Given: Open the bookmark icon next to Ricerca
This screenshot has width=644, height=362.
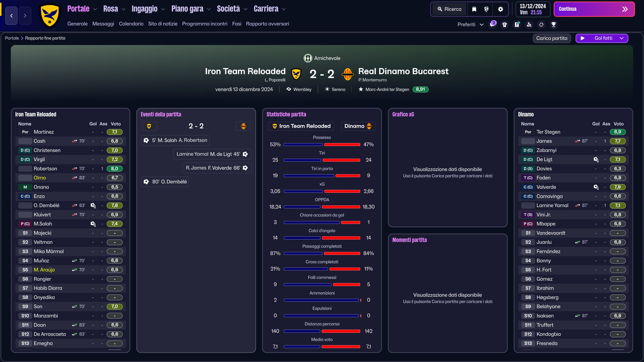Looking at the screenshot, I should pos(474,9).
